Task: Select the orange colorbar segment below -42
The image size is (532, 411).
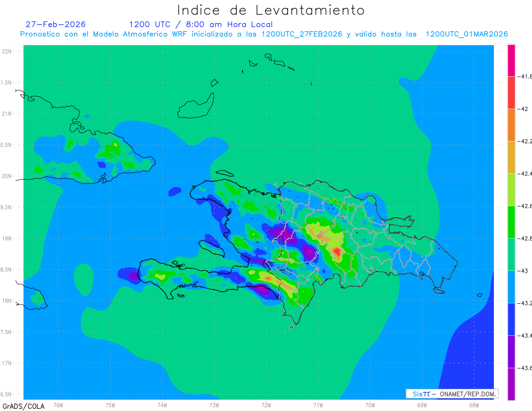Action: coord(511,125)
